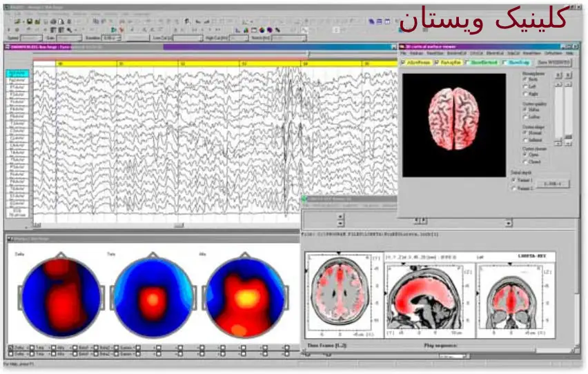Screen dimensions: 588x374
Task: Open the Low Cut filter dropdown
Action: point(188,38)
